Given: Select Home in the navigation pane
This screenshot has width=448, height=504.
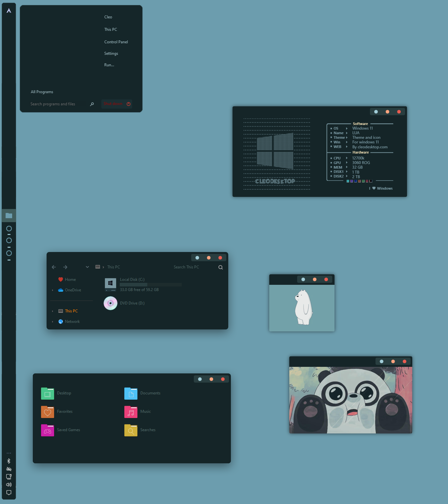Looking at the screenshot, I should pyautogui.click(x=70, y=280).
